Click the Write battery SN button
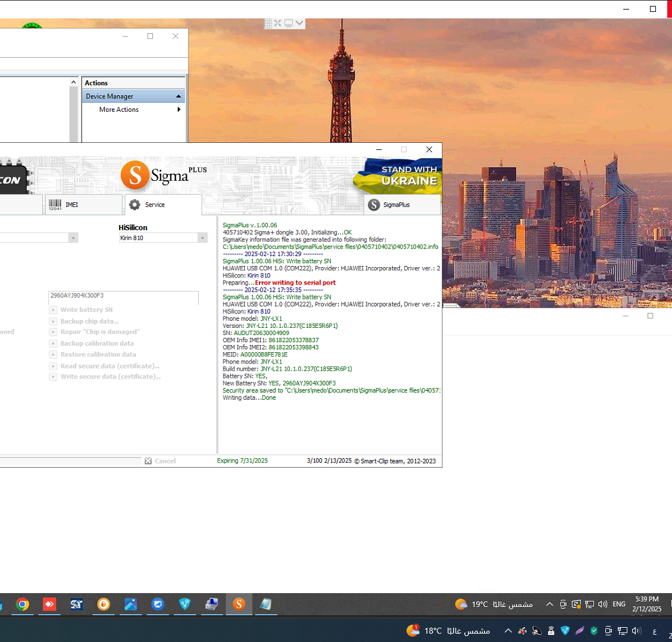672x642 pixels. tap(82, 309)
